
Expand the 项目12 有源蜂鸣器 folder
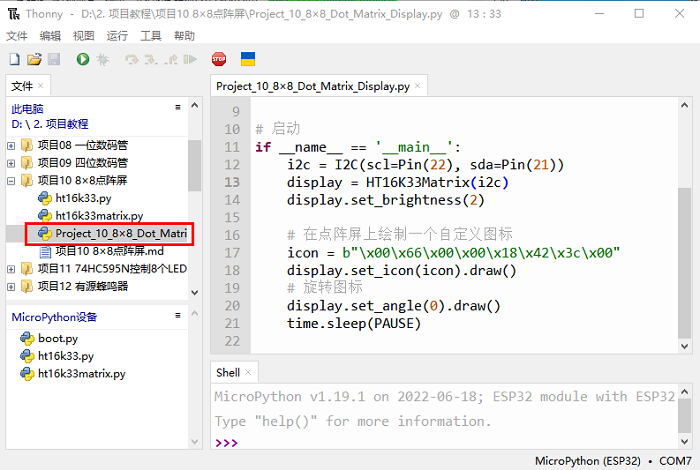(11, 288)
